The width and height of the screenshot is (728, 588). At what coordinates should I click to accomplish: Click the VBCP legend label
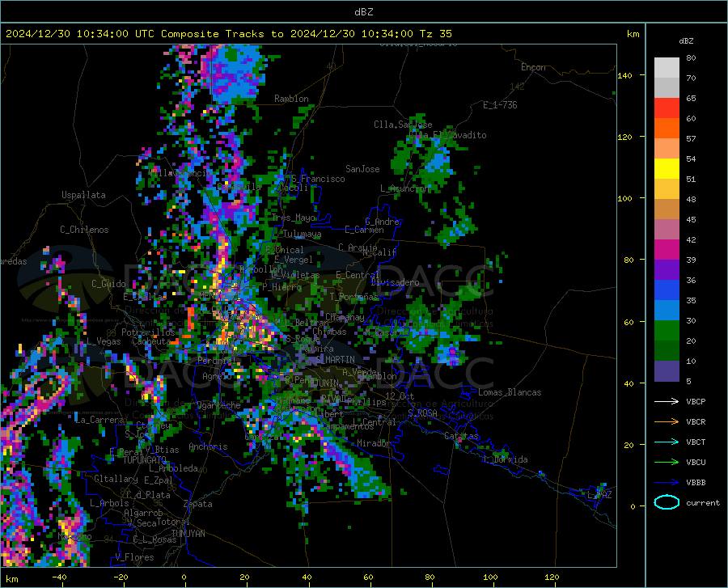click(696, 401)
